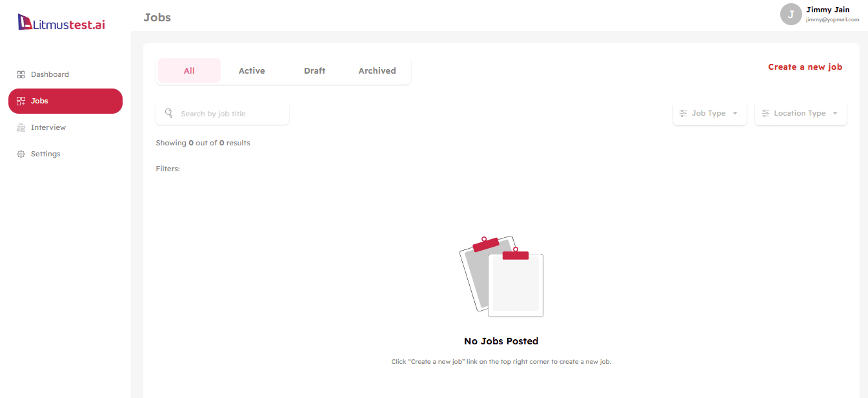This screenshot has height=398, width=868.
Task: Expand the Job Type chevron arrow
Action: pyautogui.click(x=735, y=113)
